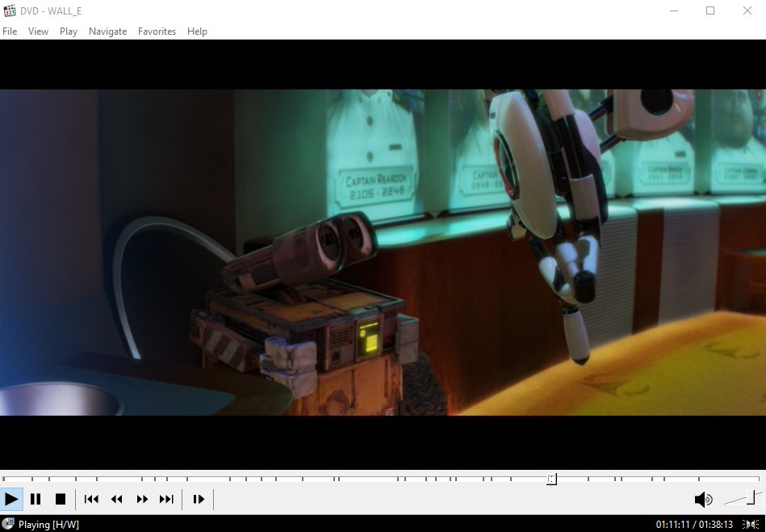Click the Media Player Classic title bar icon

point(9,10)
